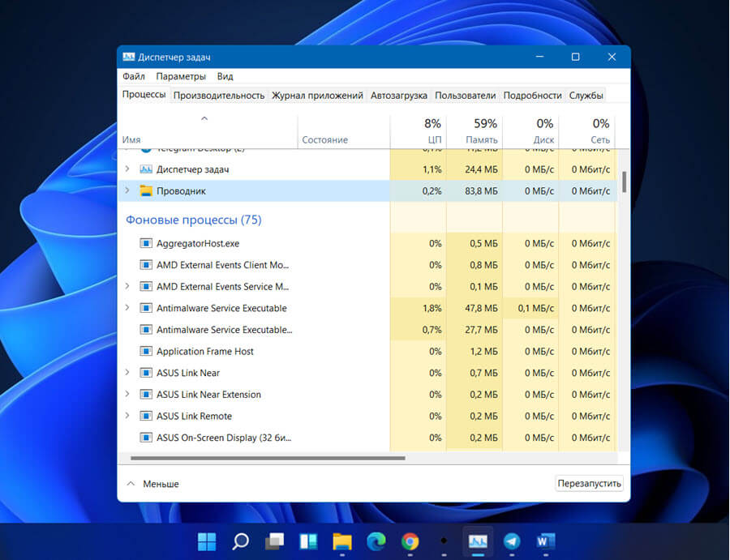
Task: Switch to the Автозагрузка tab
Action: (398, 96)
